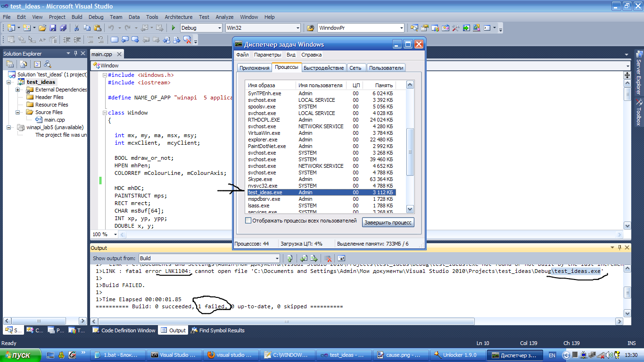Image resolution: width=644 pixels, height=362 pixels.
Task: Click Show All Files icon in Solution Explorer
Action: click(23, 65)
